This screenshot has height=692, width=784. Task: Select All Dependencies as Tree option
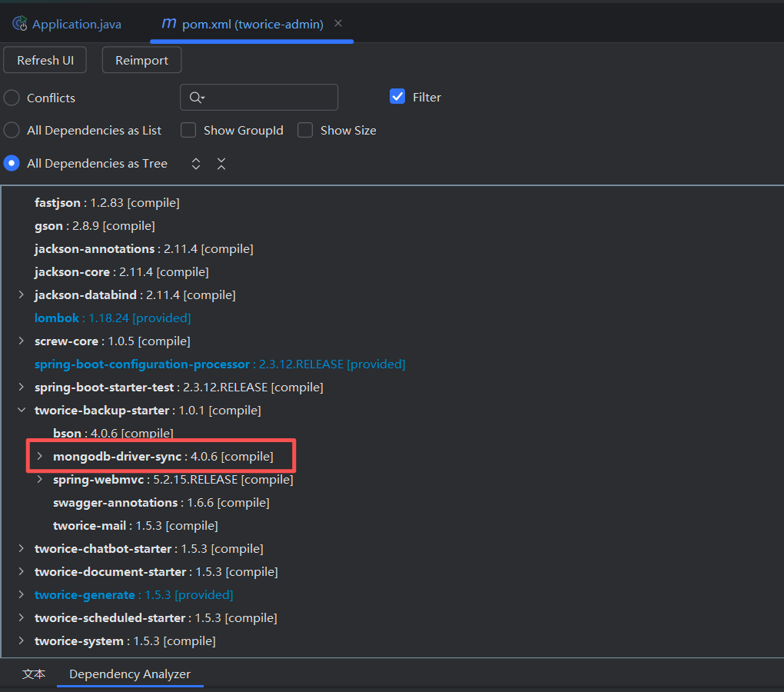click(x=12, y=163)
